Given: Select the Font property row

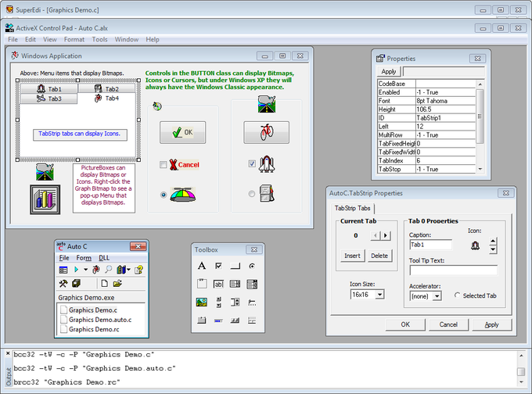Looking at the screenshot, I should click(x=426, y=101).
